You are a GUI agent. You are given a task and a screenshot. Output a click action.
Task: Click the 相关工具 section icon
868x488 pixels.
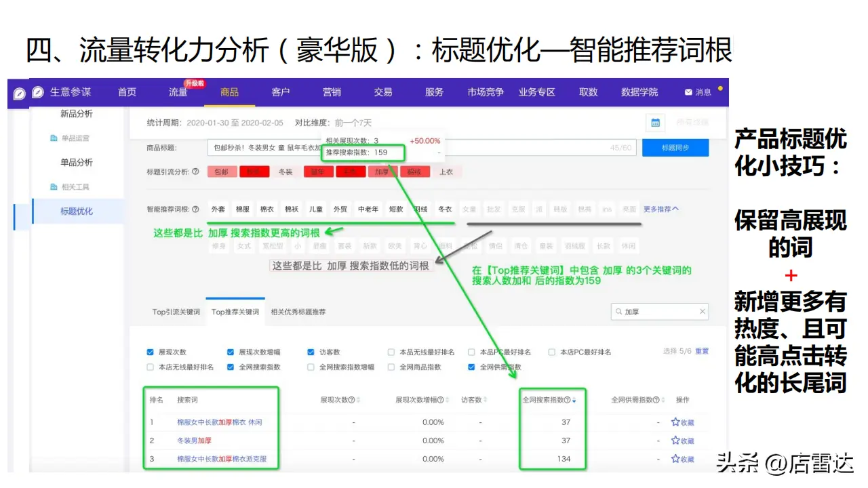coord(54,187)
